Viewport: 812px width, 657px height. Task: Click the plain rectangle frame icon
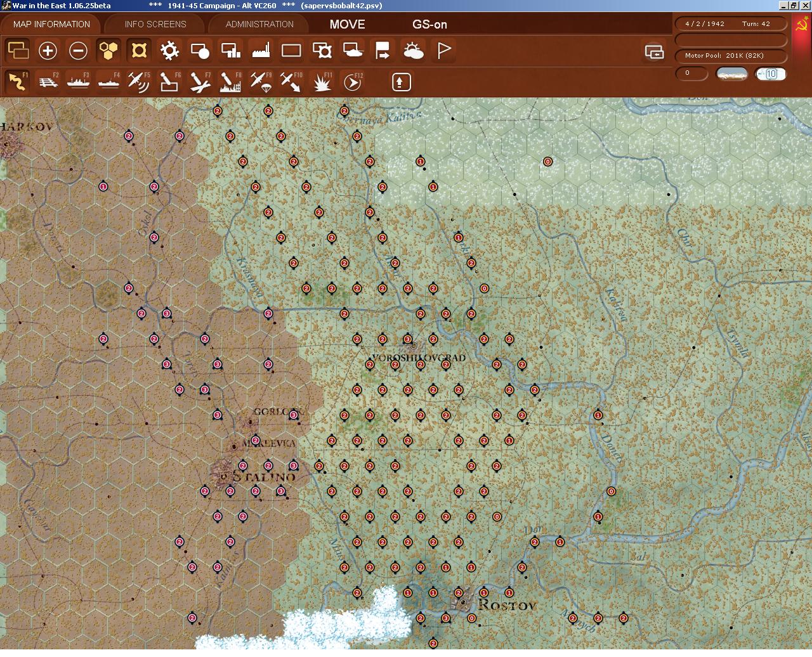(x=291, y=50)
